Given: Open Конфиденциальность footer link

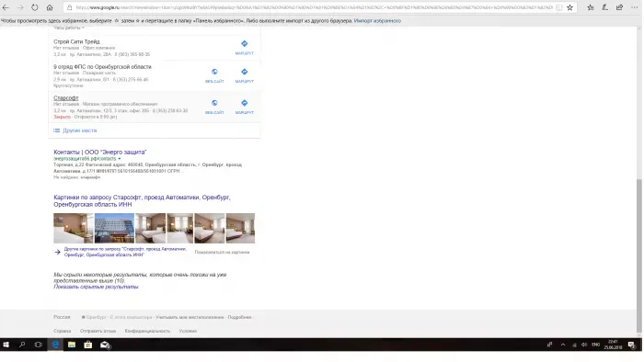Looking at the screenshot, I should 147,331.
